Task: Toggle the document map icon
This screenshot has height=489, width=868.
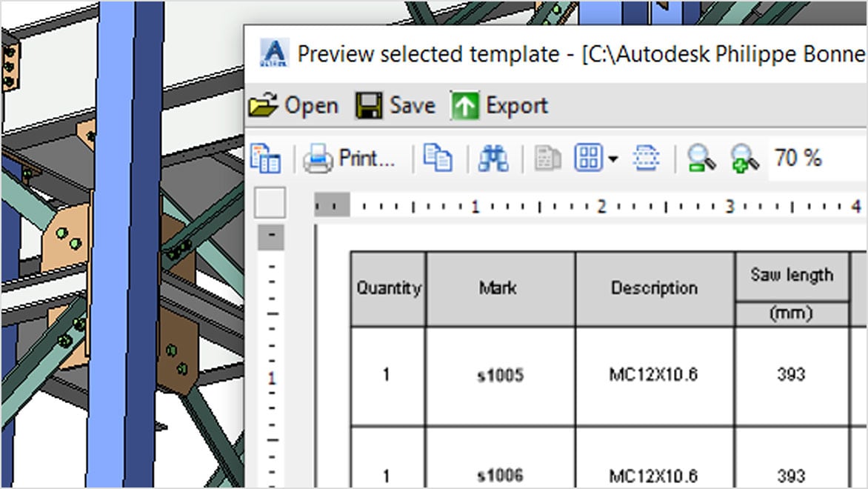Action: [266, 159]
